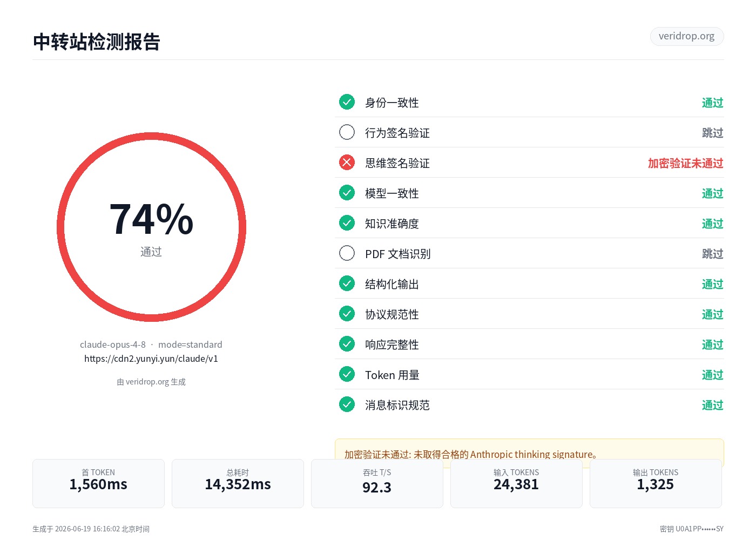Click the empty circle beside PDF 文档识别
Image resolution: width=756 pixels, height=540 pixels.
click(347, 253)
